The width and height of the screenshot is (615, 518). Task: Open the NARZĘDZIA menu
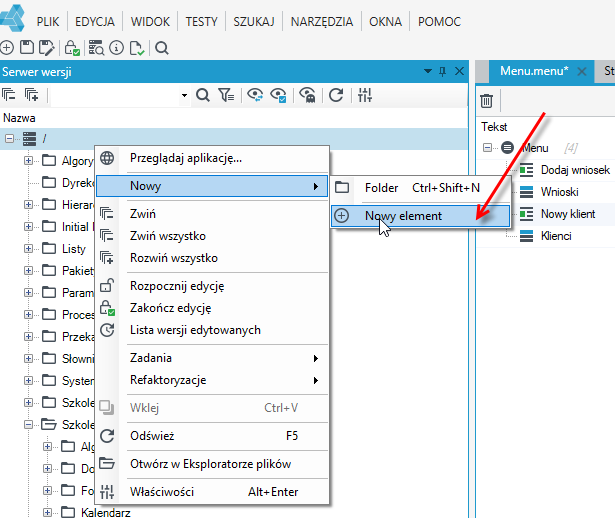click(322, 22)
